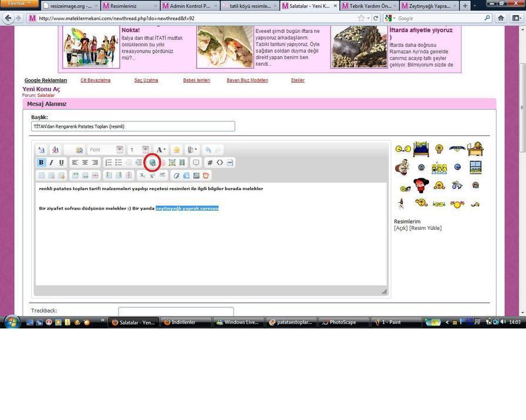Click the insert link globe icon
The width and height of the screenshot is (526, 420).
point(152,162)
